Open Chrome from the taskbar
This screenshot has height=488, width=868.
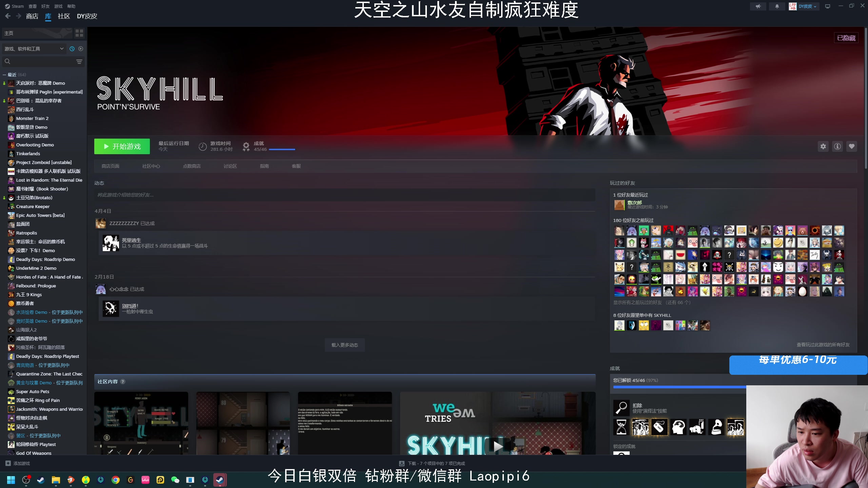pos(116,480)
